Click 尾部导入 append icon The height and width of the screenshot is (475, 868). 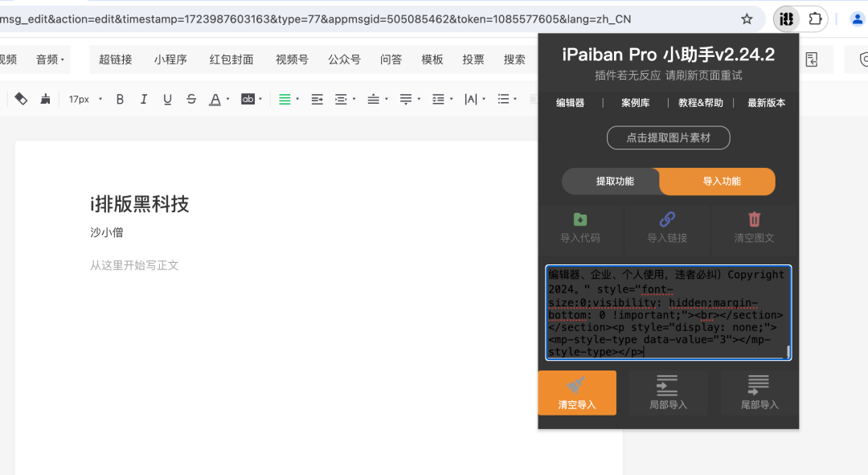pyautogui.click(x=759, y=386)
